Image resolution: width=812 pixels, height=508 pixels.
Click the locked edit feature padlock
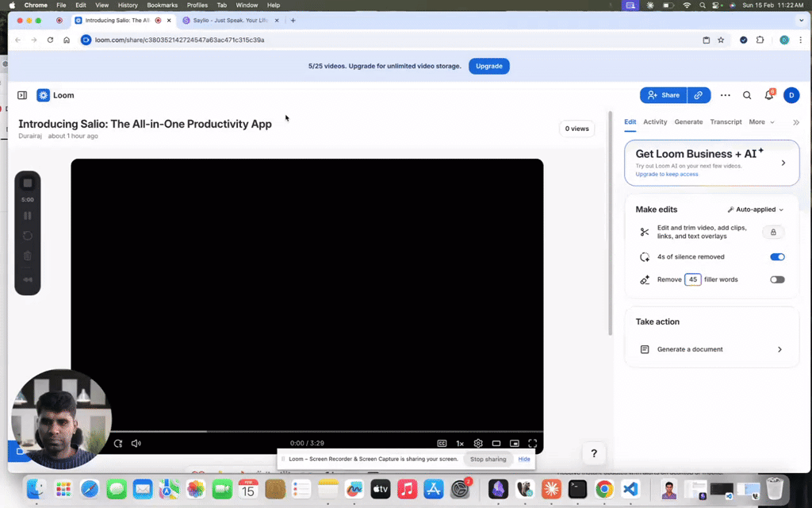pos(772,233)
